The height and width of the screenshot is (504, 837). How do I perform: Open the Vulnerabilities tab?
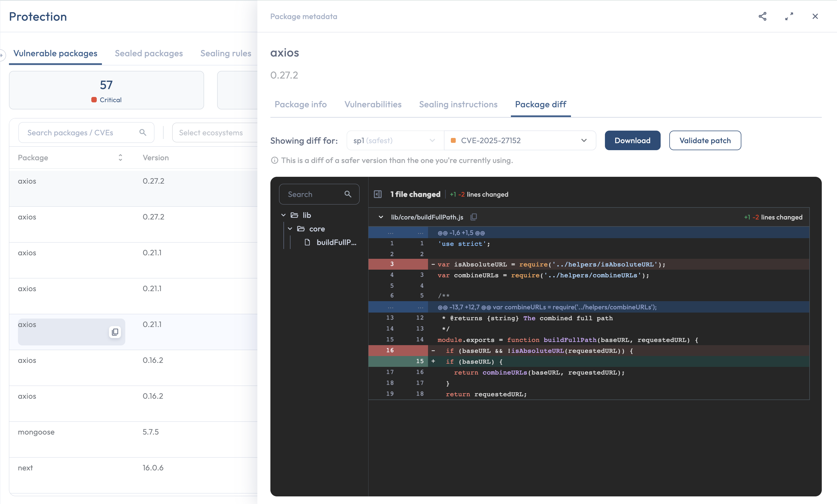(x=373, y=104)
